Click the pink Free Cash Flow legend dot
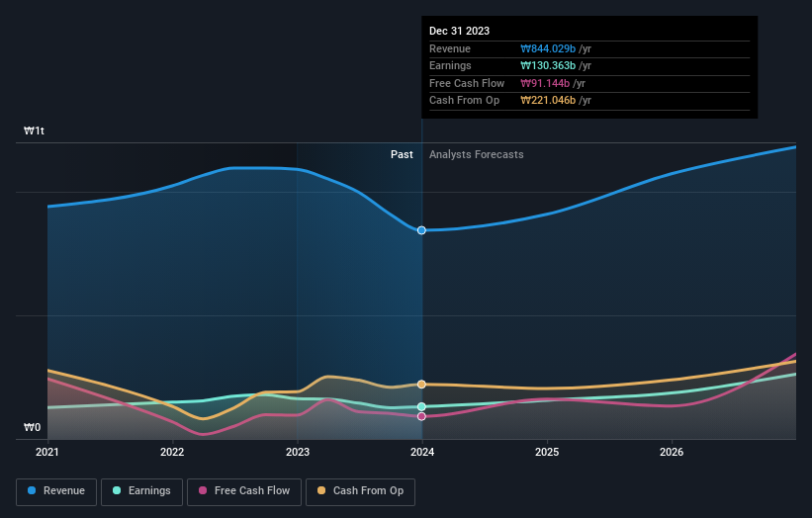This screenshot has width=812, height=518. point(203,490)
